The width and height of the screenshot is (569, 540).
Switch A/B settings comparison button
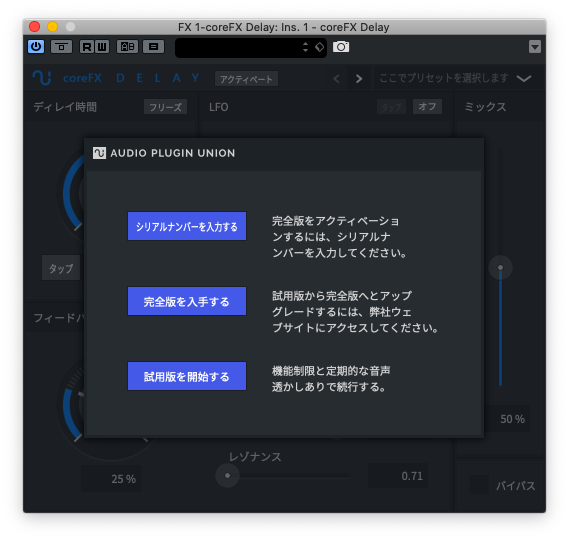point(127,47)
